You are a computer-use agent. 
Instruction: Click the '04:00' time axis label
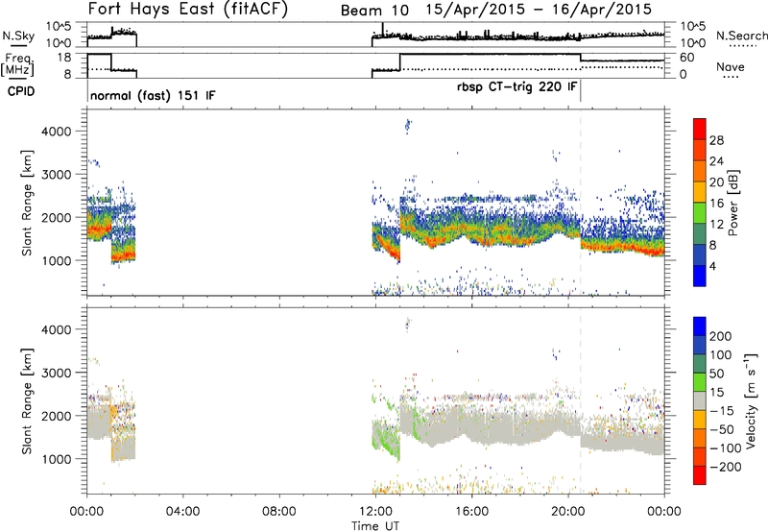[x=183, y=512]
